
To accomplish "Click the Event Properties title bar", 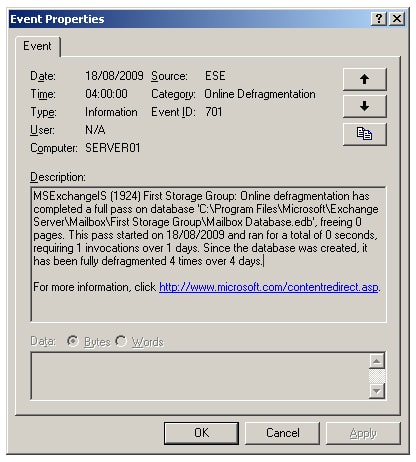I will (x=190, y=19).
